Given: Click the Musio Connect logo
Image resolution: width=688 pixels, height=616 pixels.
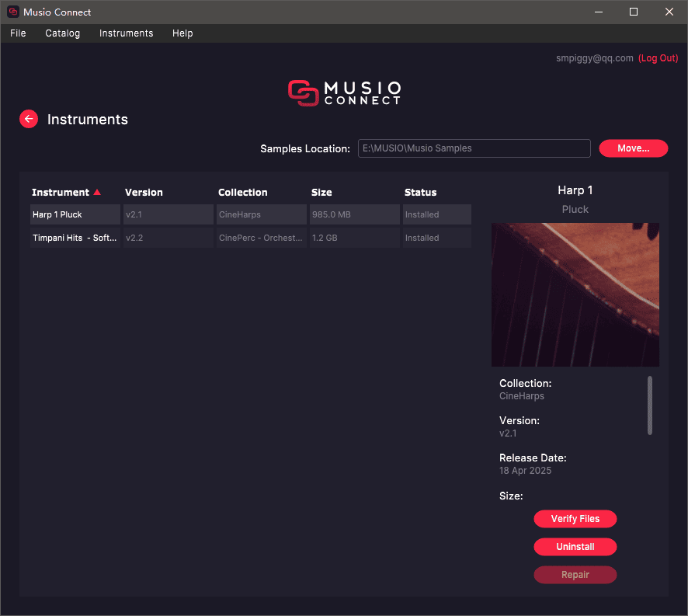Looking at the screenshot, I should (345, 93).
